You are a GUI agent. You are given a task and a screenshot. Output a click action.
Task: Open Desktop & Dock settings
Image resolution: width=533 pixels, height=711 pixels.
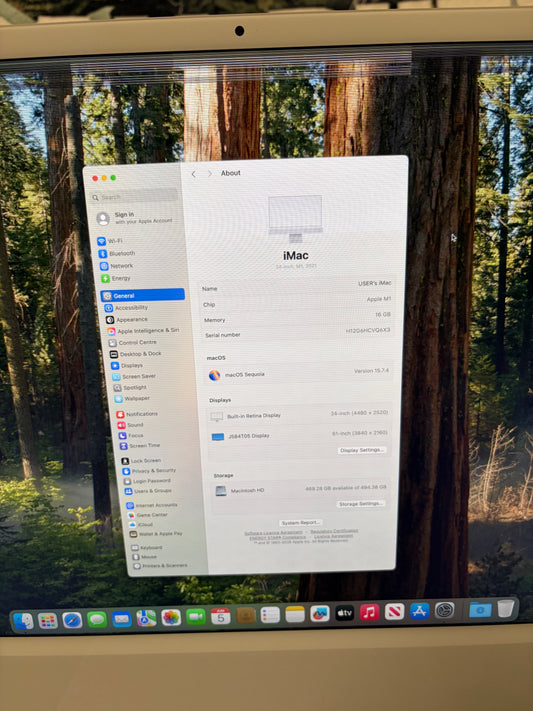136,354
